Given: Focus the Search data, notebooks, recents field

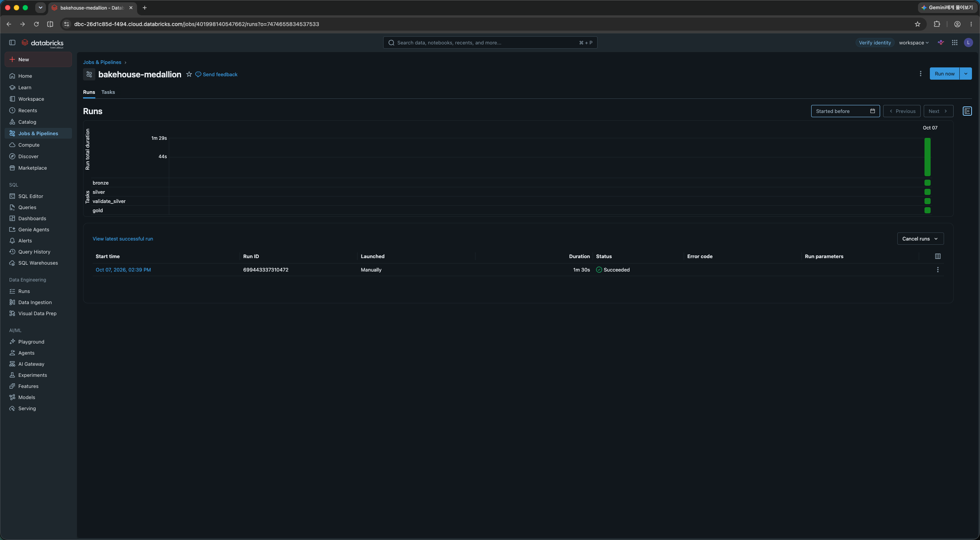Looking at the screenshot, I should click(x=490, y=43).
